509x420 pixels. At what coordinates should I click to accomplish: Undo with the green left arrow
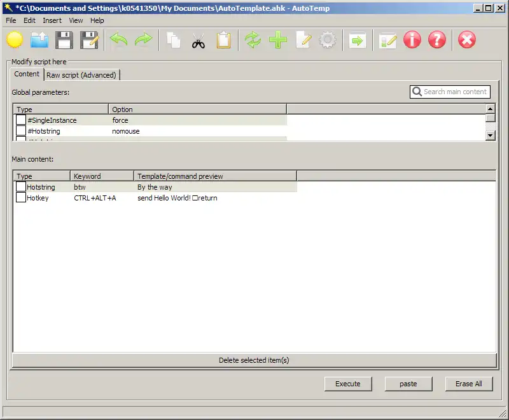[x=118, y=40]
